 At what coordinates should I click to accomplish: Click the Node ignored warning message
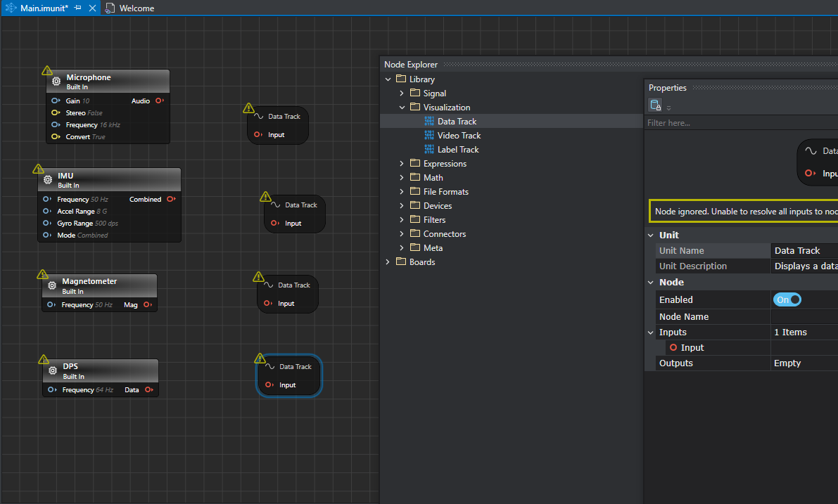pos(744,212)
